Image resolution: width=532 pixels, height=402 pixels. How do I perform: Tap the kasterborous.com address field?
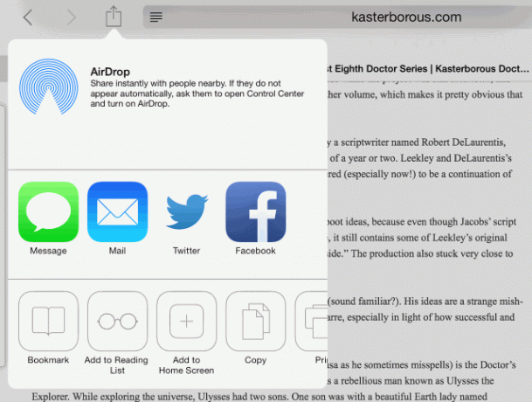(x=337, y=17)
